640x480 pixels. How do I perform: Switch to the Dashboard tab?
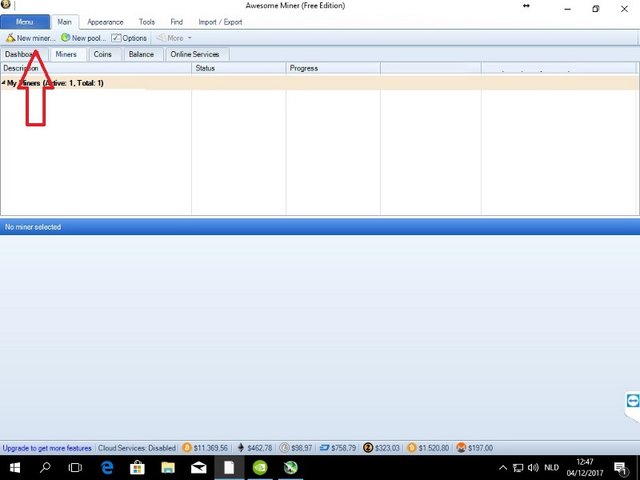pos(24,54)
